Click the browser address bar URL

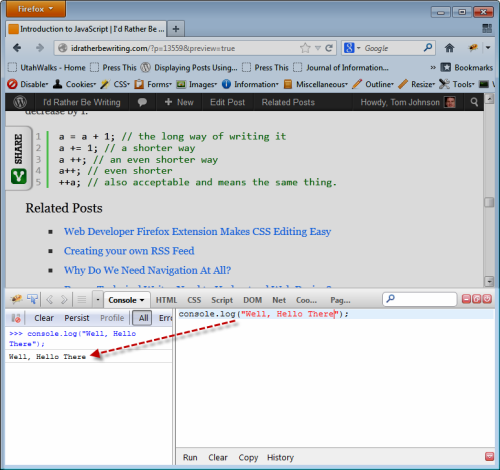point(153,48)
